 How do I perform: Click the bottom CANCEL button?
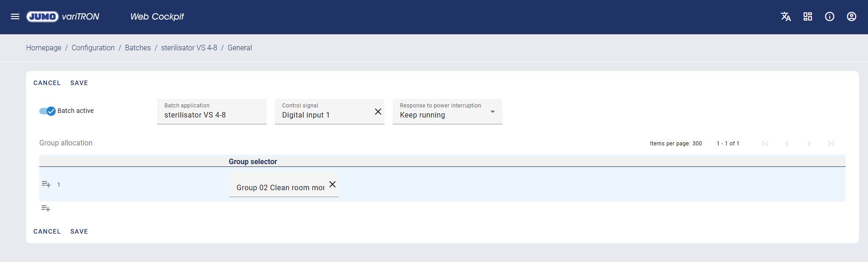47,231
